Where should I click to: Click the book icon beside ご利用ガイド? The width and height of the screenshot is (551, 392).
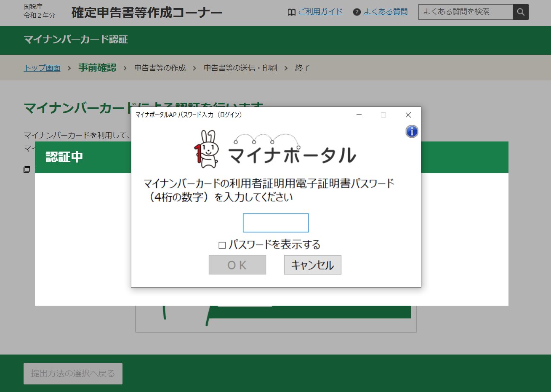[x=291, y=12]
